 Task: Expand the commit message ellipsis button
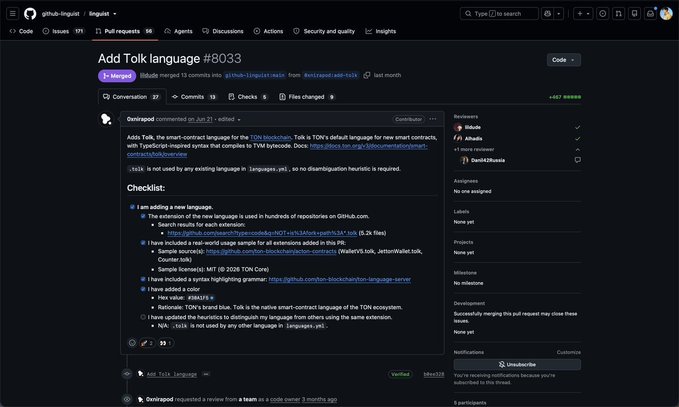(206, 374)
